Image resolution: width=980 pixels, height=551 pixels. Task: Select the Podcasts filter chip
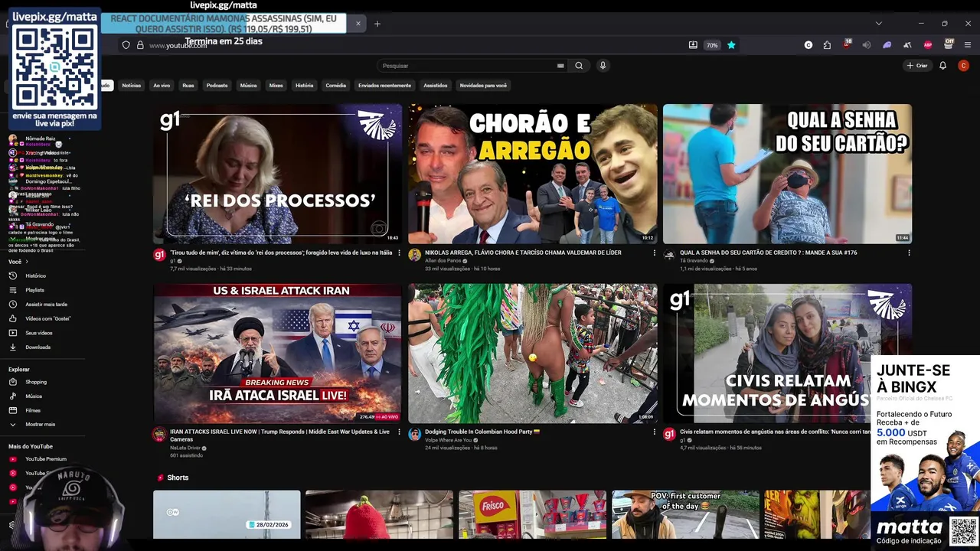(217, 86)
